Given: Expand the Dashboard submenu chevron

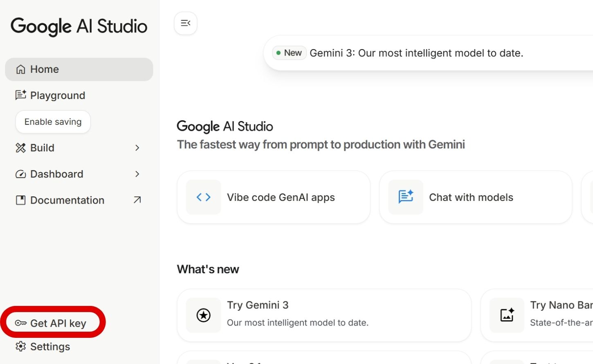Looking at the screenshot, I should tap(137, 174).
